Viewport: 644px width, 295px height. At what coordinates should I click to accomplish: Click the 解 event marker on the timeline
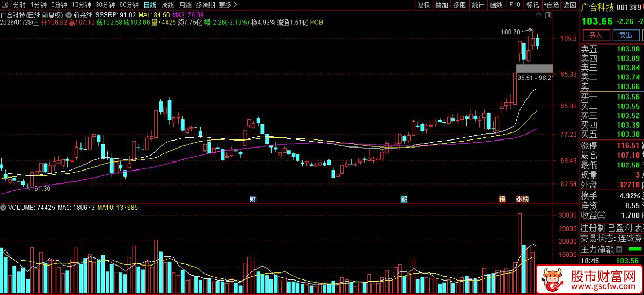pyautogui.click(x=404, y=199)
